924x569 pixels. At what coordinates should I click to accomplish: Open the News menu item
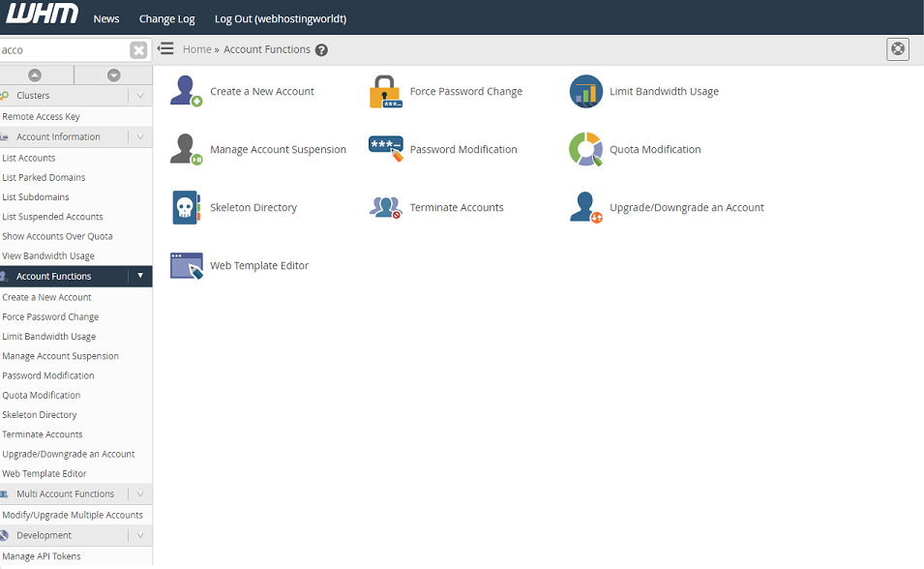106,18
